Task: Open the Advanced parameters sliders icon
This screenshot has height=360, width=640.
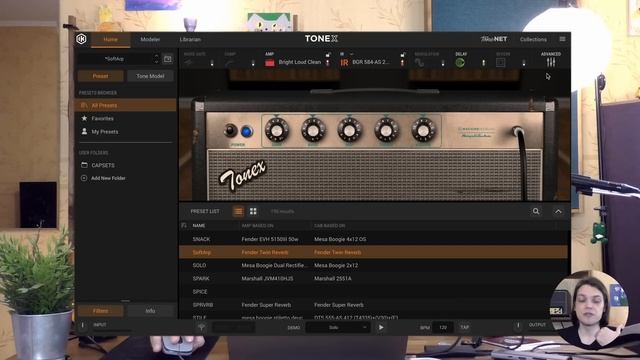Action: [551, 62]
